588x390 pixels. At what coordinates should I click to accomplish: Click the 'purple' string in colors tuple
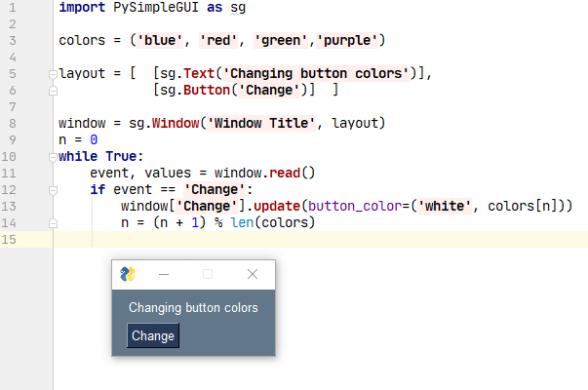tap(347, 41)
